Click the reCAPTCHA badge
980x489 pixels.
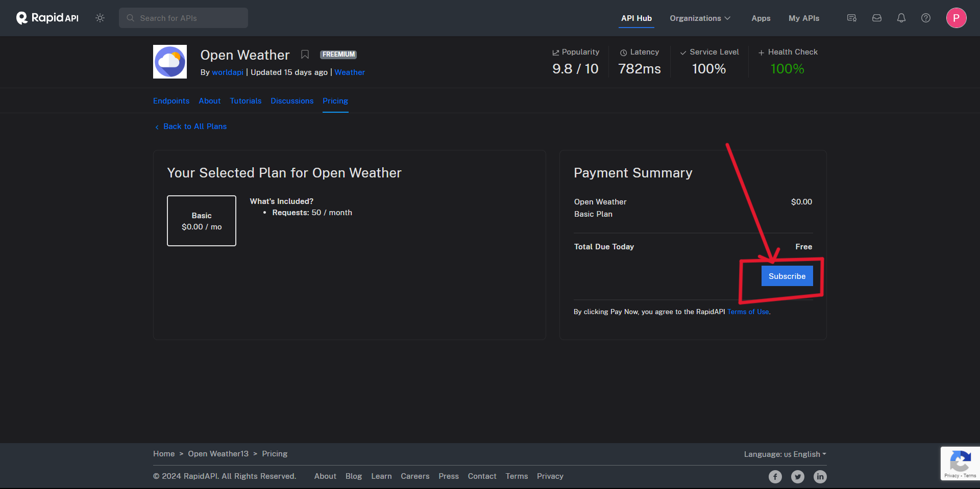[x=960, y=464]
